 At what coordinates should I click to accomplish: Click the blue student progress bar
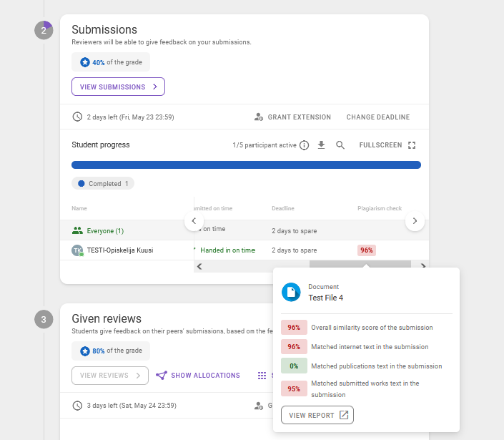[246, 165]
